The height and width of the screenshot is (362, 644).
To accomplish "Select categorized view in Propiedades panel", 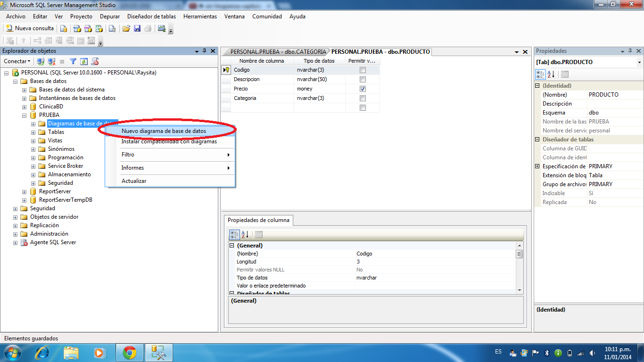I will point(540,74).
